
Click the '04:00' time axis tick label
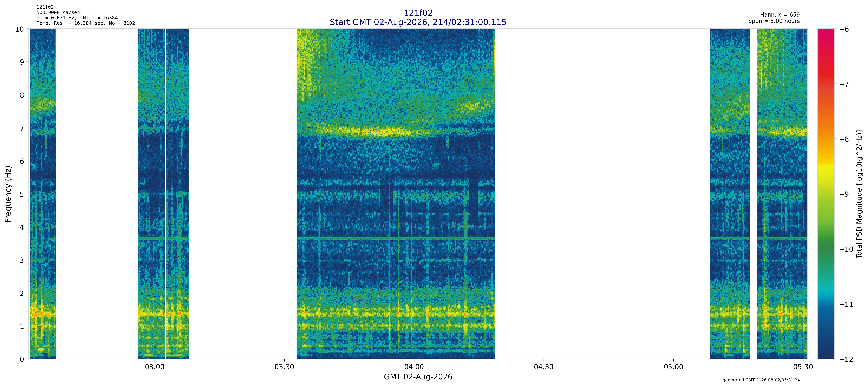[414, 367]
